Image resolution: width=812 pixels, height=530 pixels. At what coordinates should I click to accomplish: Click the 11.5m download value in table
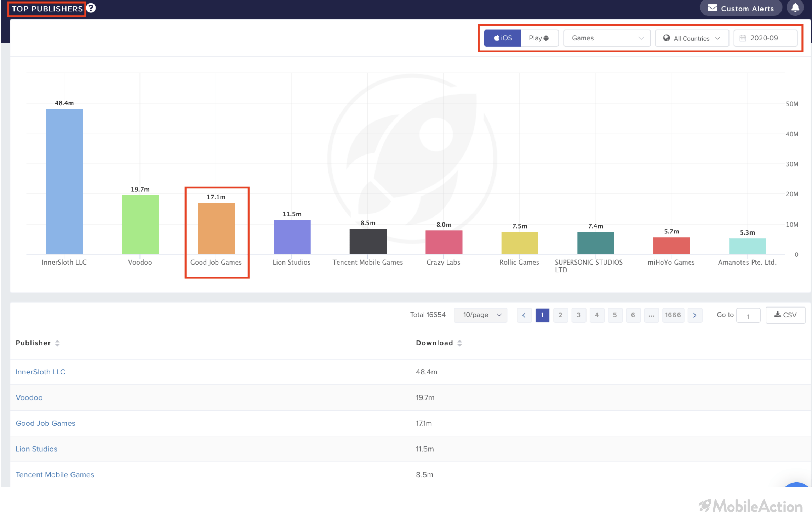(424, 449)
